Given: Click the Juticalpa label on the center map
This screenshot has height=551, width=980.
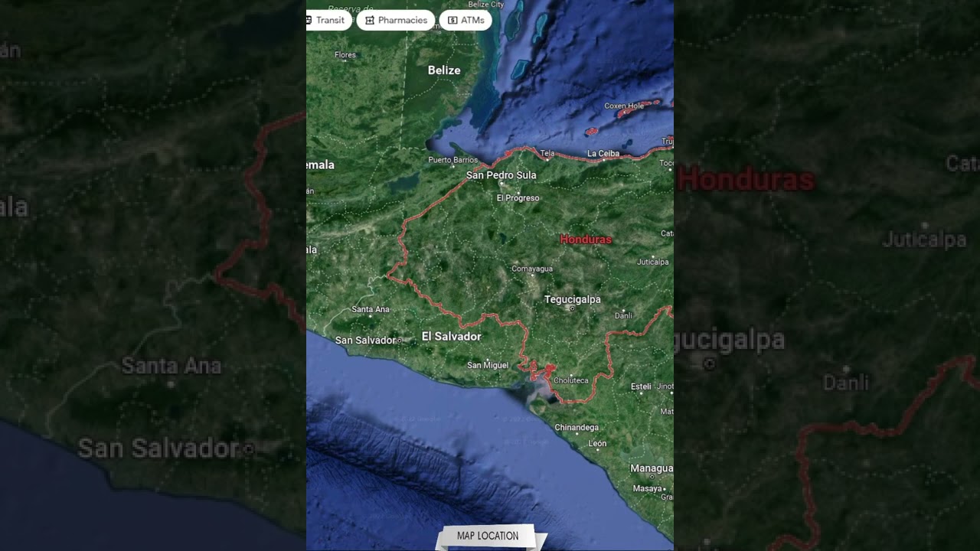Looking at the screenshot, I should click(x=653, y=262).
